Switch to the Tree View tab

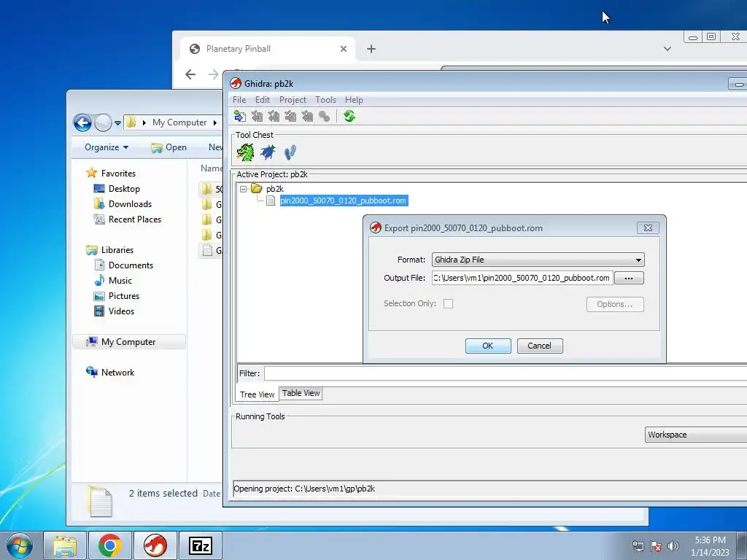coord(258,394)
